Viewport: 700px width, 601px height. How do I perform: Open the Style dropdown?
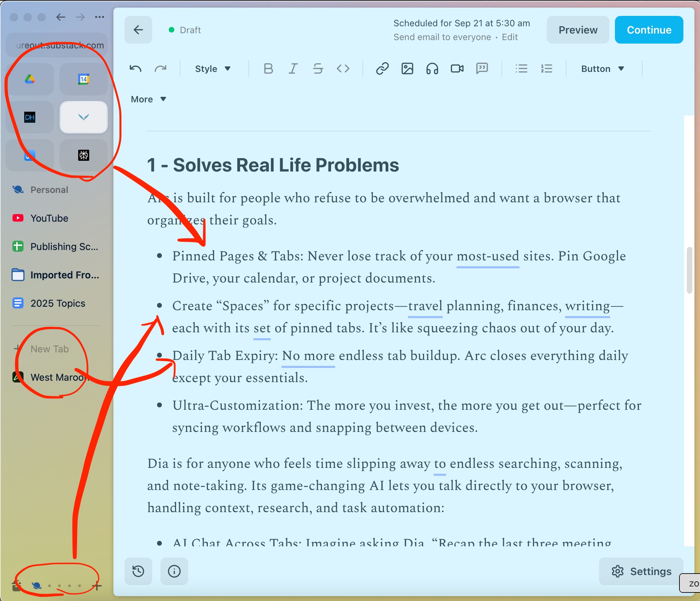pos(212,69)
